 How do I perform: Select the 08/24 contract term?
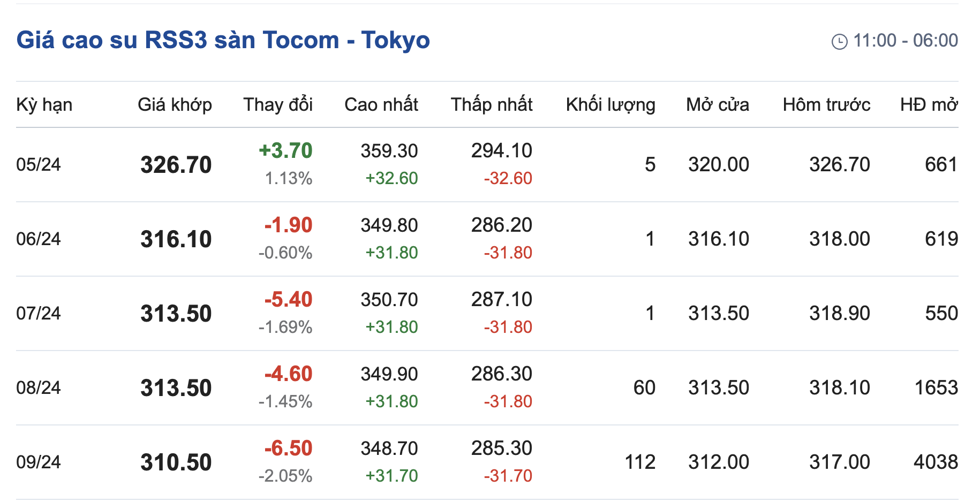[39, 387]
